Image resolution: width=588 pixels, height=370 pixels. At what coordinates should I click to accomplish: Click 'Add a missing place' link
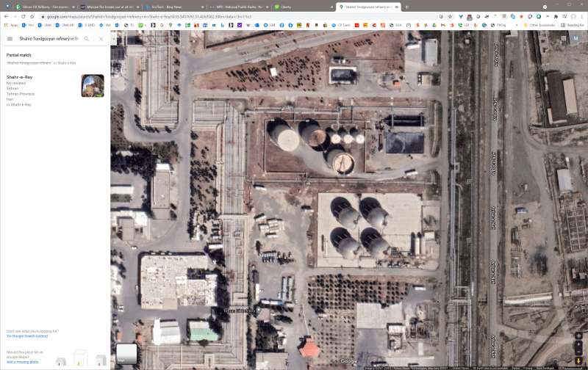point(22,362)
